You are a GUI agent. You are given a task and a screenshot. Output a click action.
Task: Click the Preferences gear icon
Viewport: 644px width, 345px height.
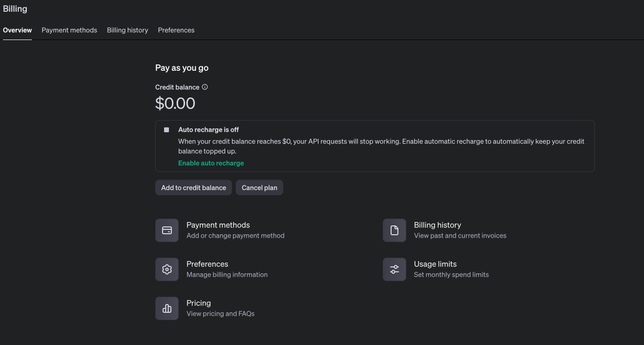(x=166, y=269)
